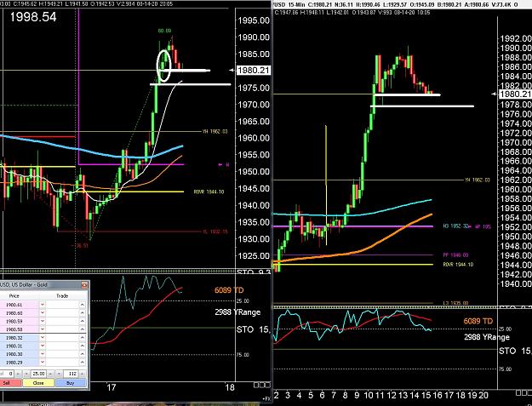Click red down chevron in 1980.58 row
The width and height of the screenshot is (532, 406).
click(43, 329)
